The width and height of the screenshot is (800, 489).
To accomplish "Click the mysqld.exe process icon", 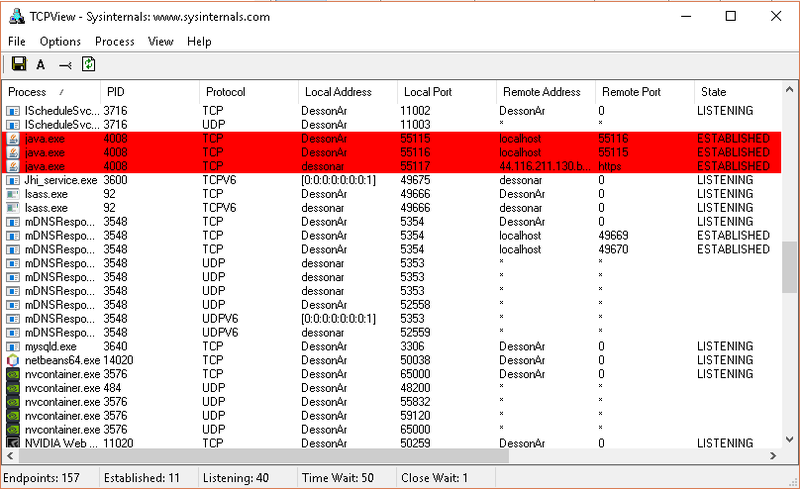I will (13, 346).
